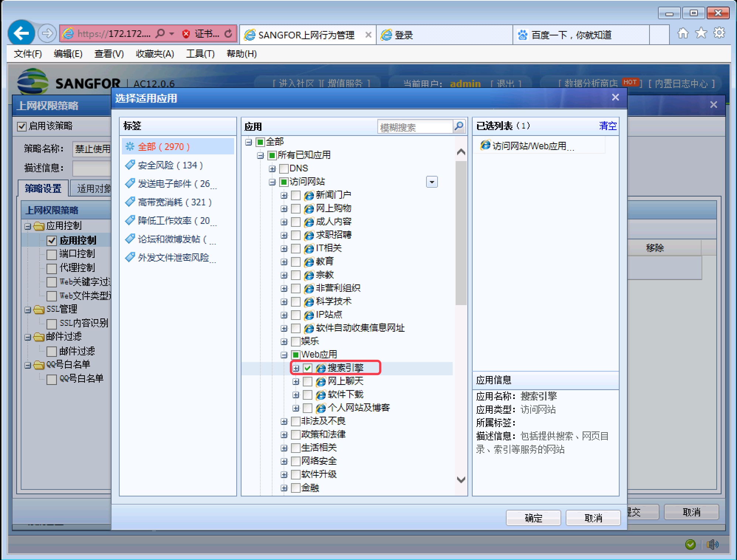Screen dimensions: 737x560
Task: Click the 清空 link in selected list
Action: tap(607, 126)
